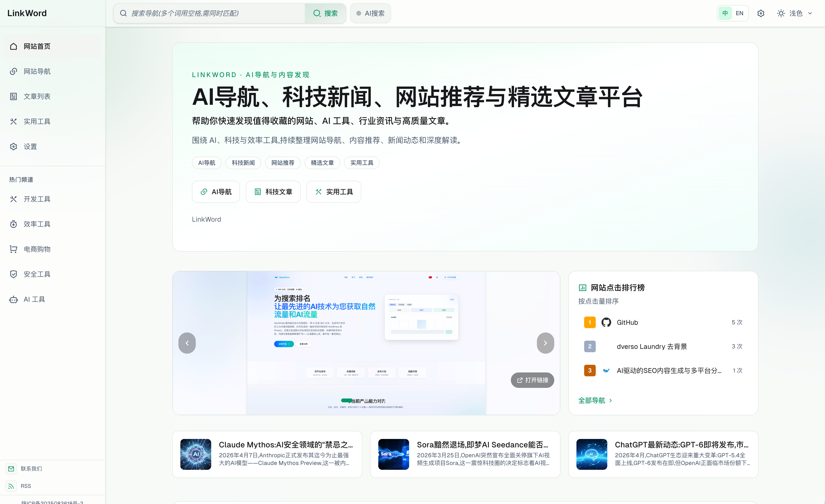Open the 电商购物 channel
Image resolution: width=825 pixels, height=504 pixels.
(x=53, y=249)
